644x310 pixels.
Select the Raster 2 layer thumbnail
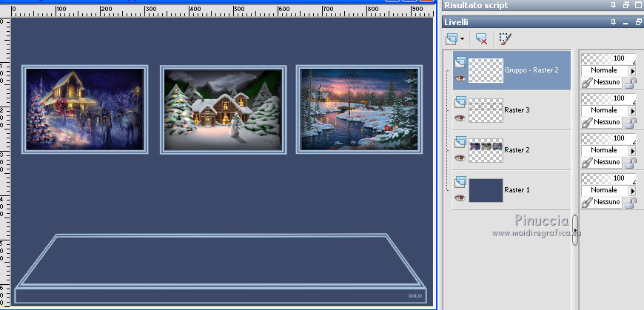[486, 150]
